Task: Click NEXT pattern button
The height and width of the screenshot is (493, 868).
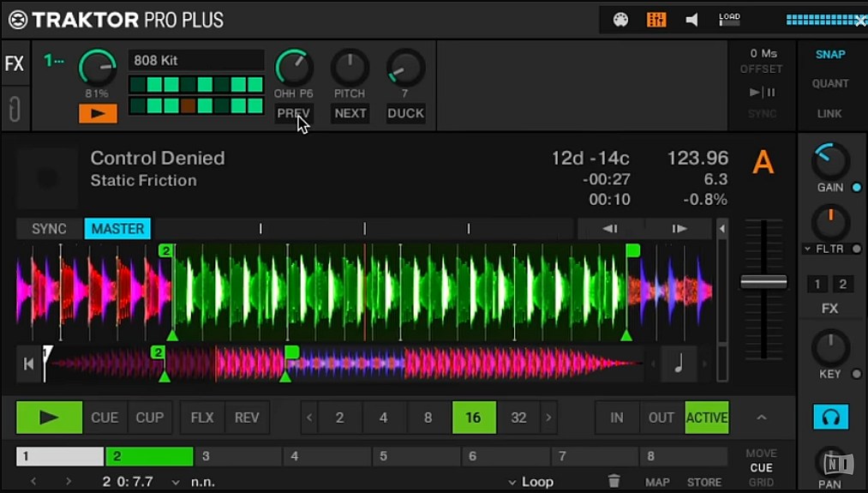Action: [x=350, y=113]
